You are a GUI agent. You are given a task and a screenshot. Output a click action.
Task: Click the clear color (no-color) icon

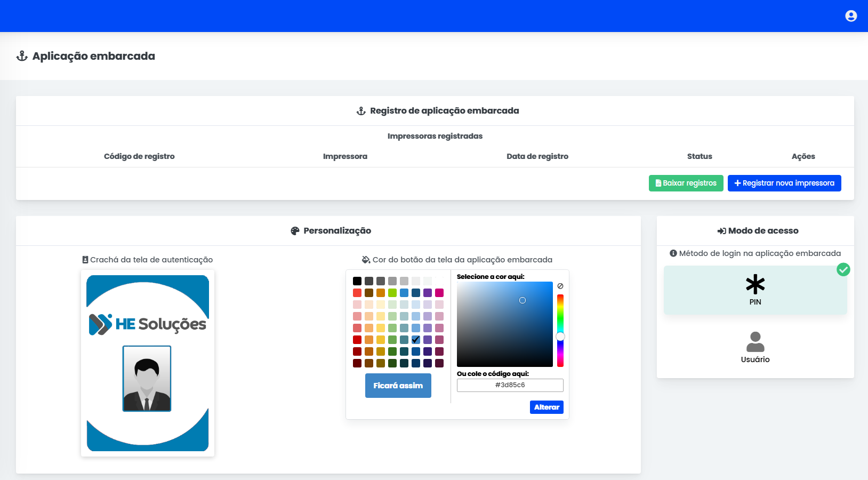point(560,286)
